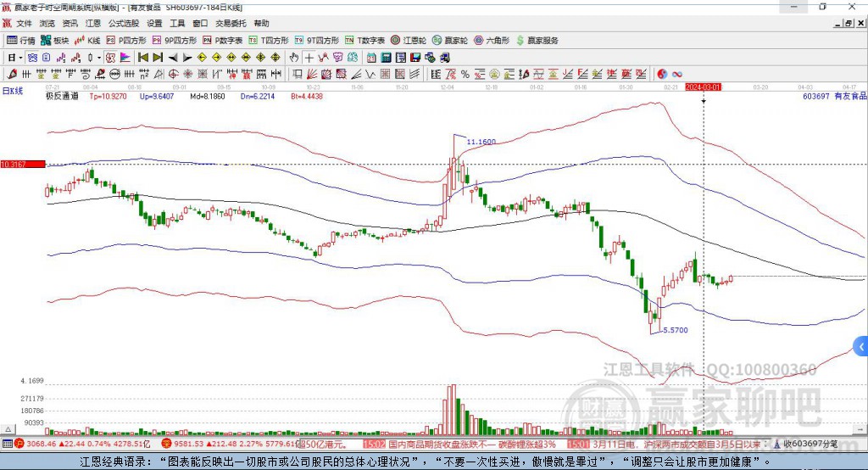This screenshot has width=868, height=470.
Task: Open the 浏览 menu
Action: pos(47,23)
